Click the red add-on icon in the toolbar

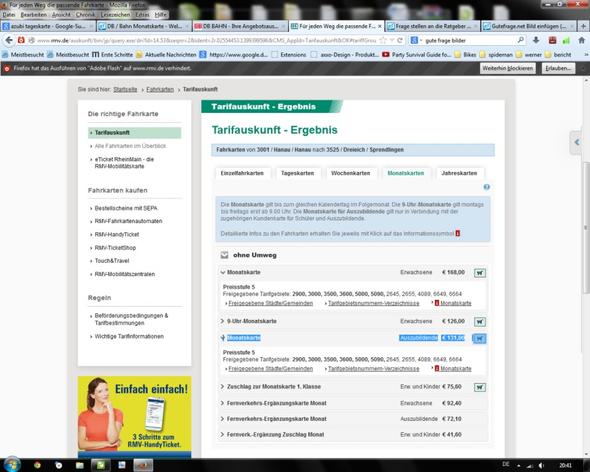click(552, 40)
